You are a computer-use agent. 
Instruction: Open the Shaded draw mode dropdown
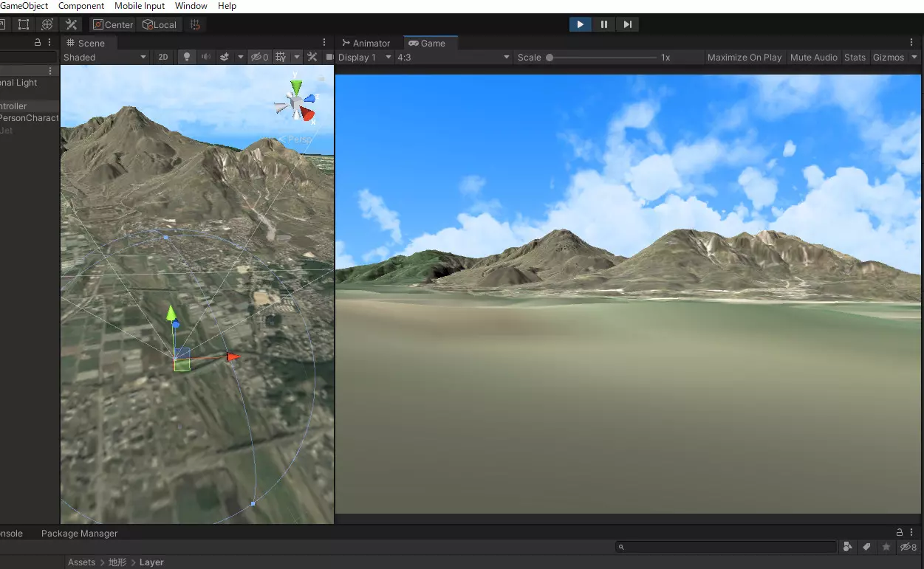(105, 57)
